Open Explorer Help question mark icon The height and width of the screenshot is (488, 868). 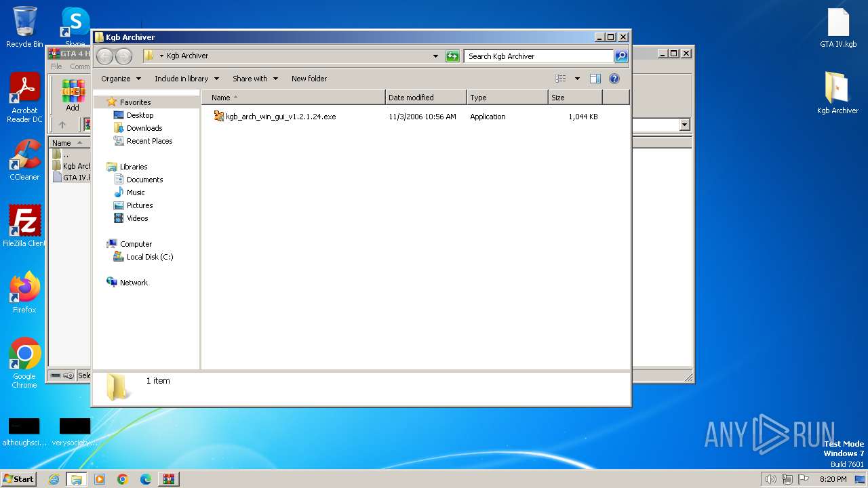(x=614, y=79)
